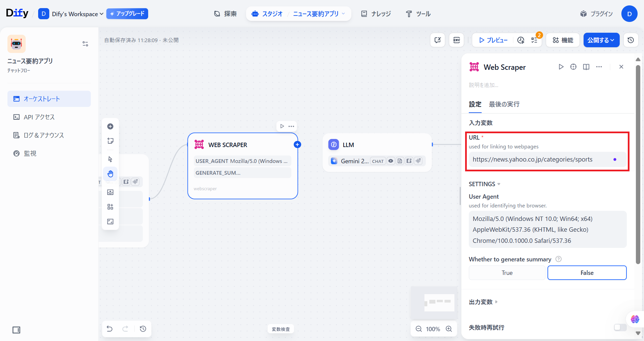Image resolution: width=644 pixels, height=341 pixels.
Task: Expand the output variables section
Action: [483, 302]
